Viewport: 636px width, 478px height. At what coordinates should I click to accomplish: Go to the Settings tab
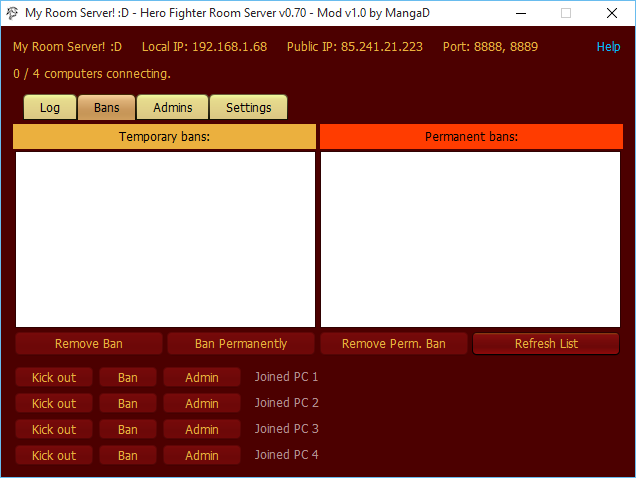coord(248,108)
